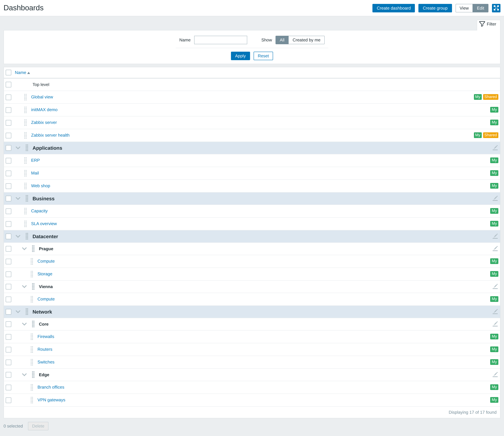Edit the Datacenter group pencil icon
This screenshot has width=504, height=436.
(x=495, y=236)
